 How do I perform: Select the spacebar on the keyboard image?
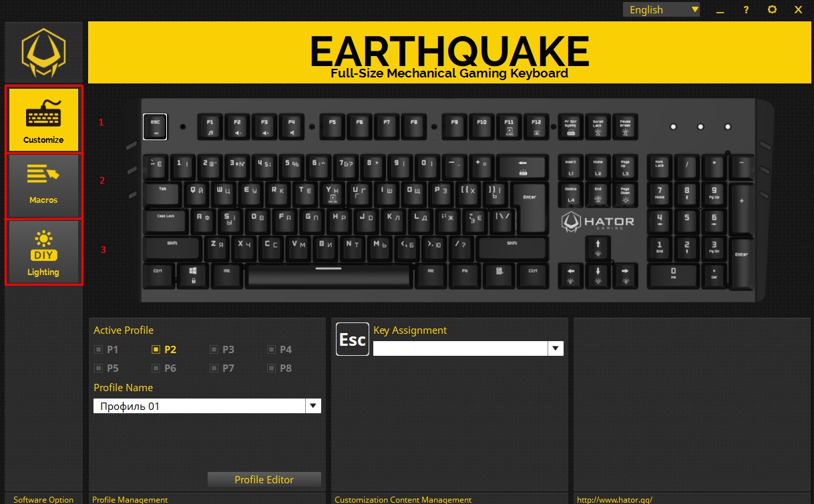pyautogui.click(x=329, y=276)
